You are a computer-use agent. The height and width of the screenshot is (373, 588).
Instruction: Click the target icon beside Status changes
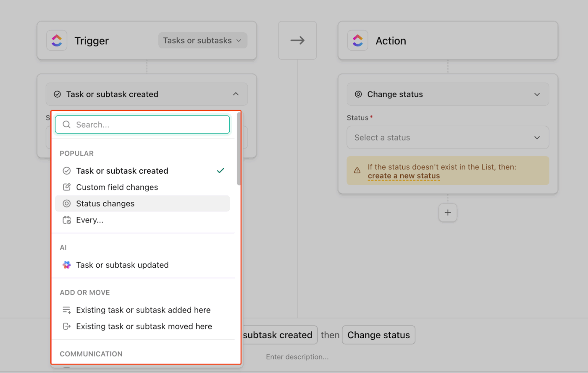[x=66, y=203]
